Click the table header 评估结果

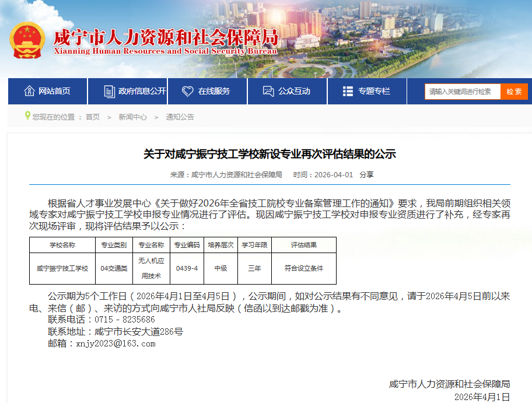(x=304, y=245)
